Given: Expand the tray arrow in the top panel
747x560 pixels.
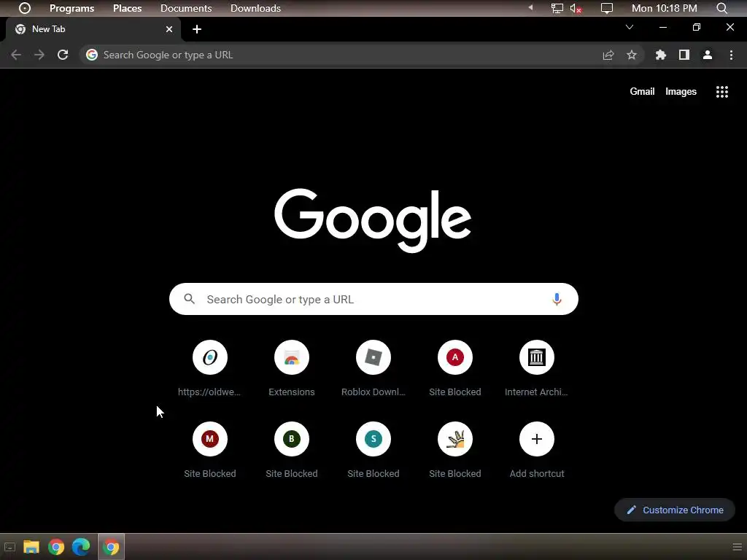Looking at the screenshot, I should click(530, 7).
